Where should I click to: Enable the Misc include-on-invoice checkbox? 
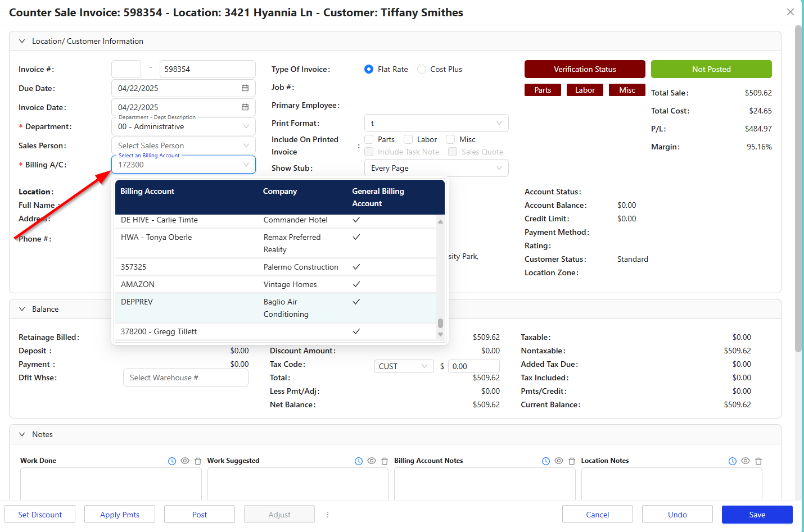(x=450, y=139)
